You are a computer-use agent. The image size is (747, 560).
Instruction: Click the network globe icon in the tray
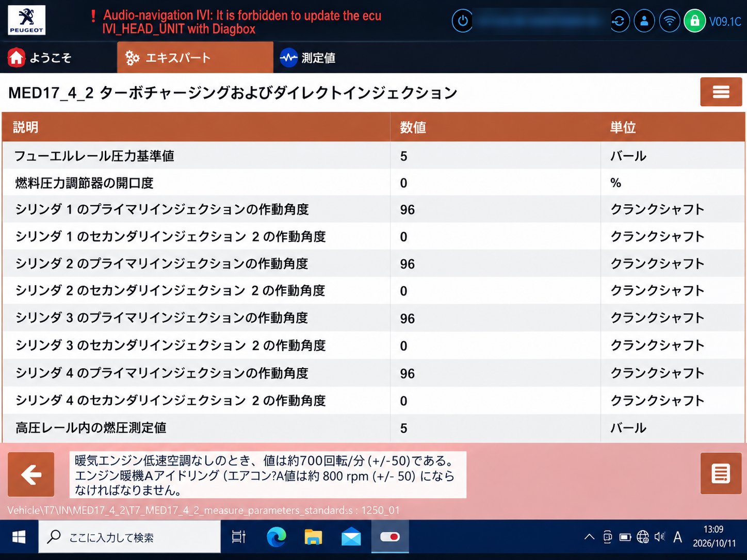tap(643, 537)
